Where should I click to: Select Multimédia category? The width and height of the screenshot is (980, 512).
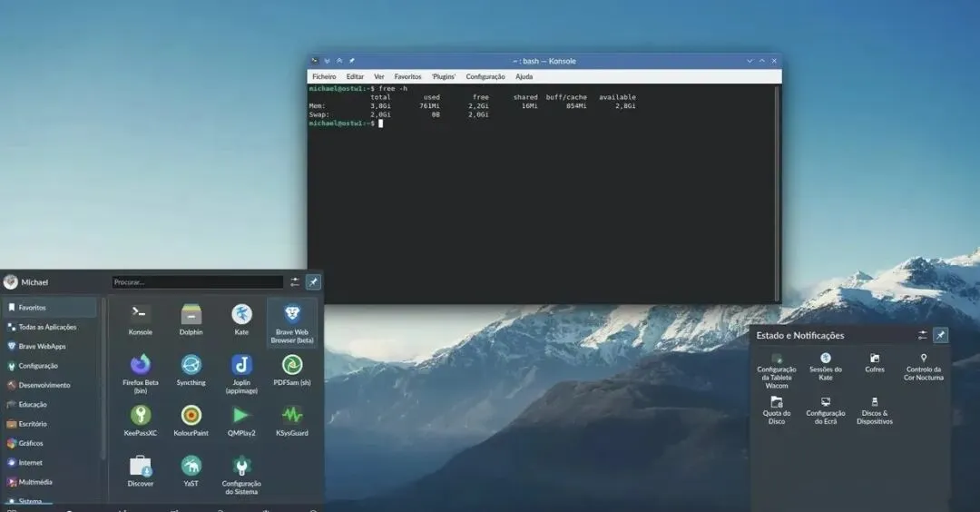[x=50, y=482]
